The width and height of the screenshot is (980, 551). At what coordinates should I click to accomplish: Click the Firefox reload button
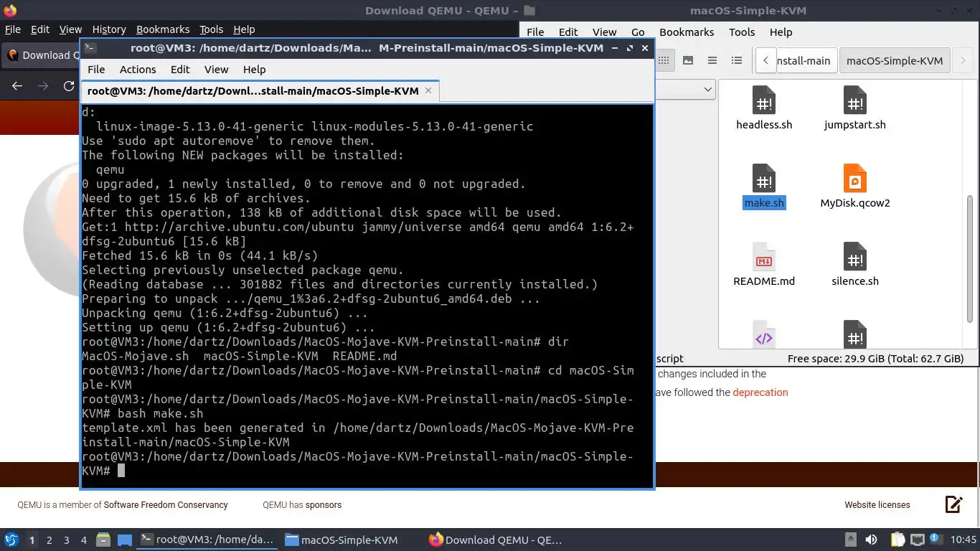coord(69,86)
